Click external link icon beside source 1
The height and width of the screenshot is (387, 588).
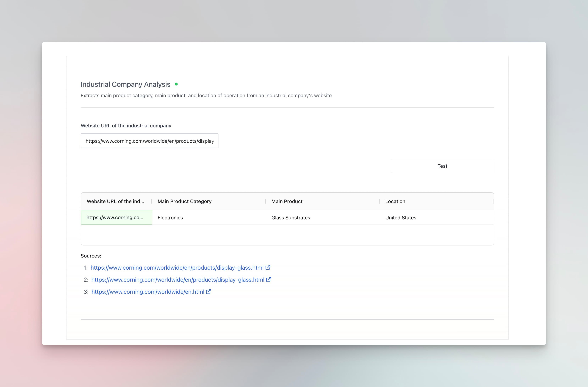(268, 268)
